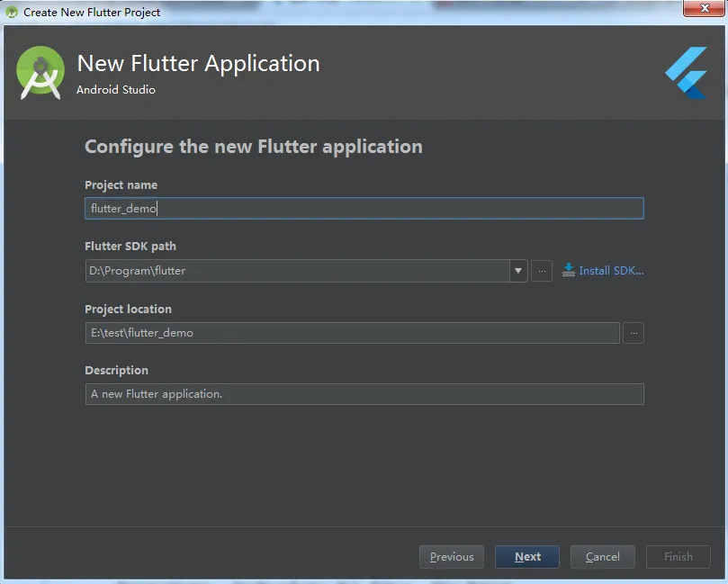Click into the Project location field

[x=352, y=333]
